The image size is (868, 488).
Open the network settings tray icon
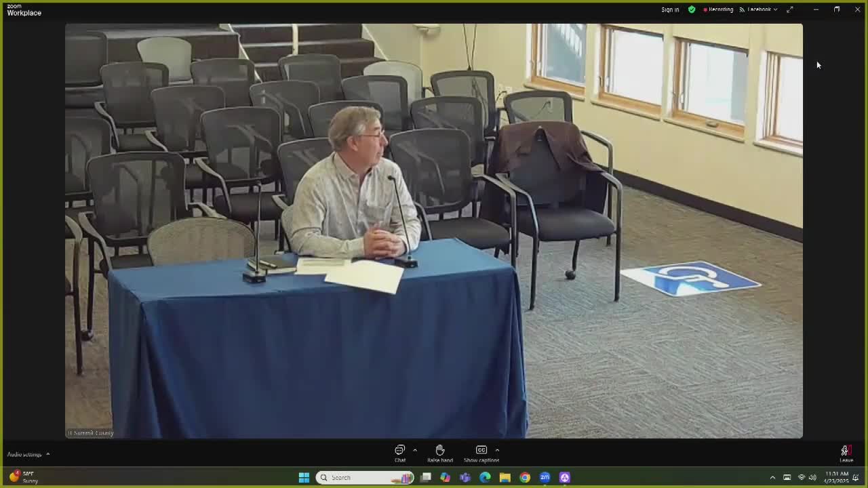pos(802,477)
